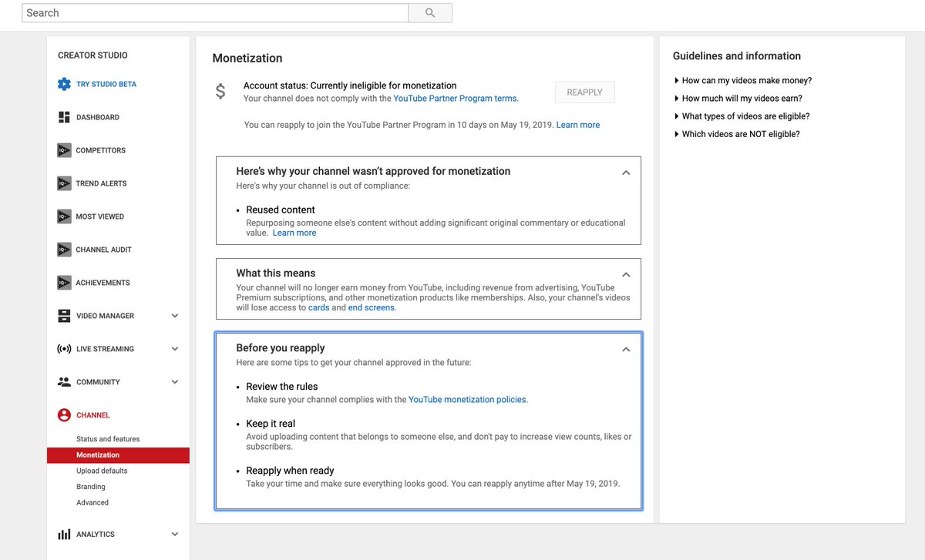The image size is (925, 560).
Task: Click the 'Guidelines and information' heading
Action: (737, 56)
